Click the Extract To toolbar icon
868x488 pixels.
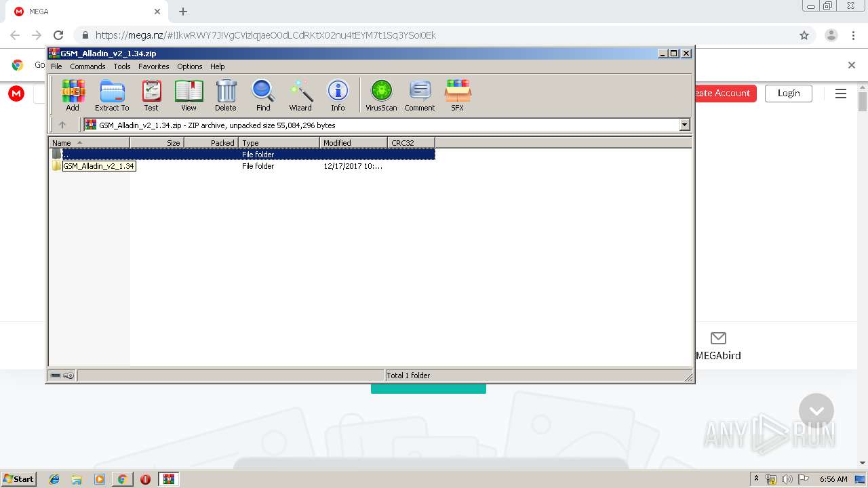tap(112, 95)
